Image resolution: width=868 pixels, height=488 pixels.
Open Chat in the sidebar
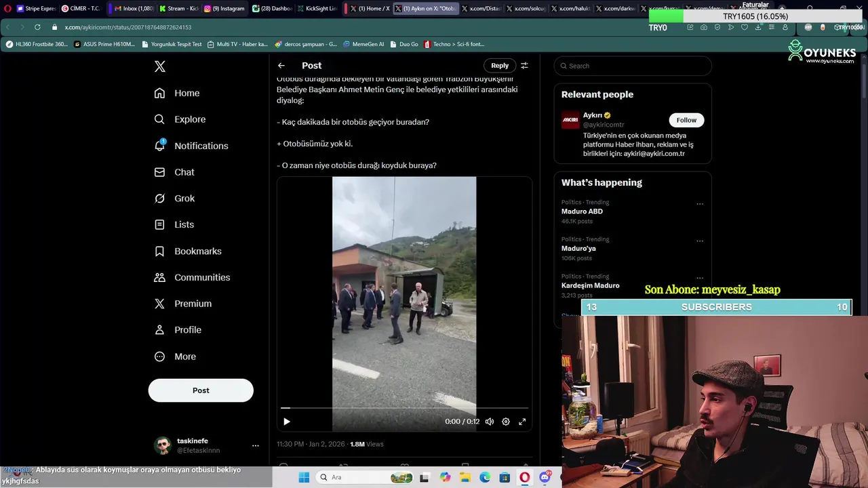pyautogui.click(x=174, y=172)
